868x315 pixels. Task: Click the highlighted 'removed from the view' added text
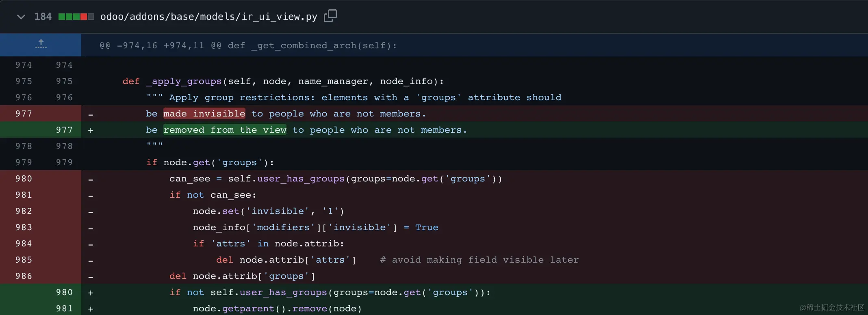tap(225, 130)
